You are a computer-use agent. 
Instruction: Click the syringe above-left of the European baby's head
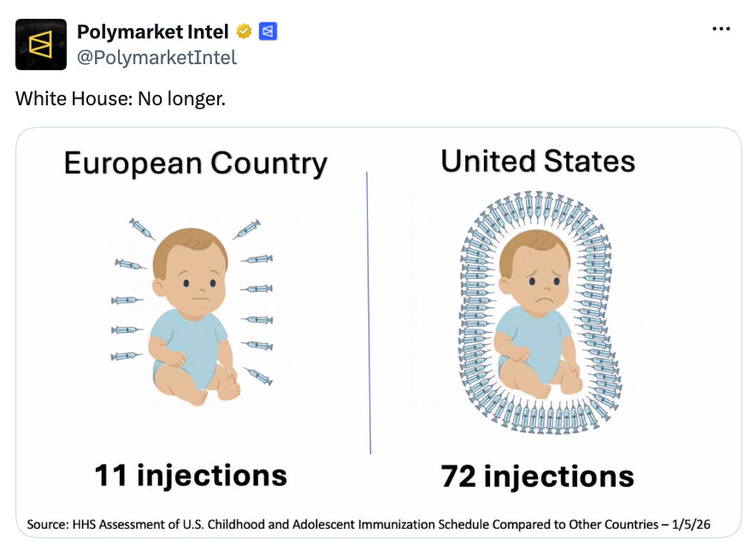(x=142, y=229)
